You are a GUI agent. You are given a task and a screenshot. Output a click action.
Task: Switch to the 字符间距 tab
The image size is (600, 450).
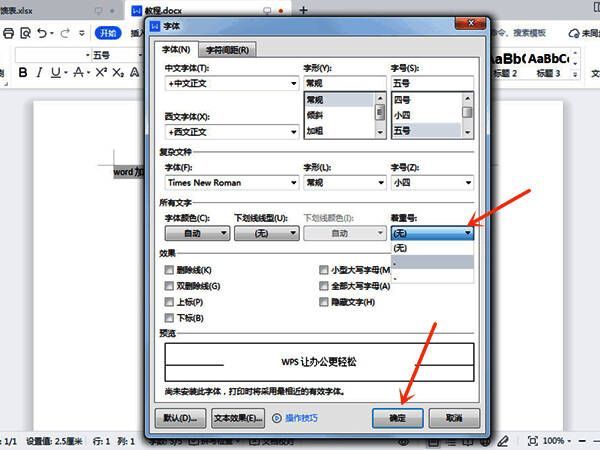click(x=227, y=49)
